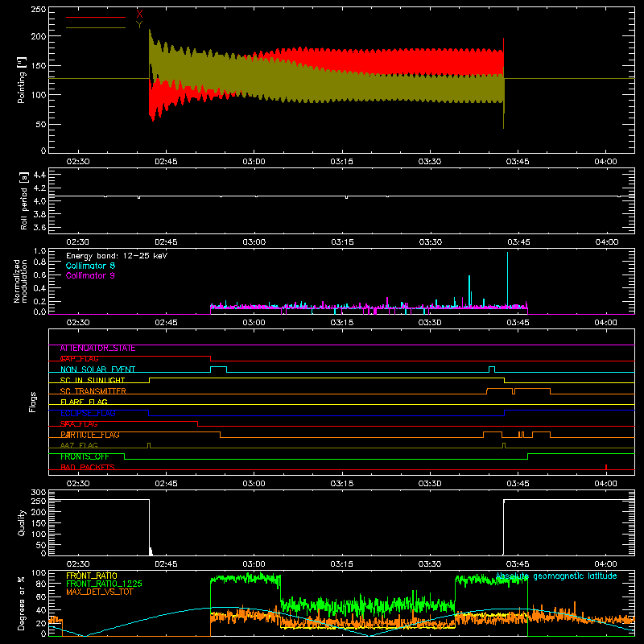Click the 04:00 tick label under Pointing plot

coord(605,162)
